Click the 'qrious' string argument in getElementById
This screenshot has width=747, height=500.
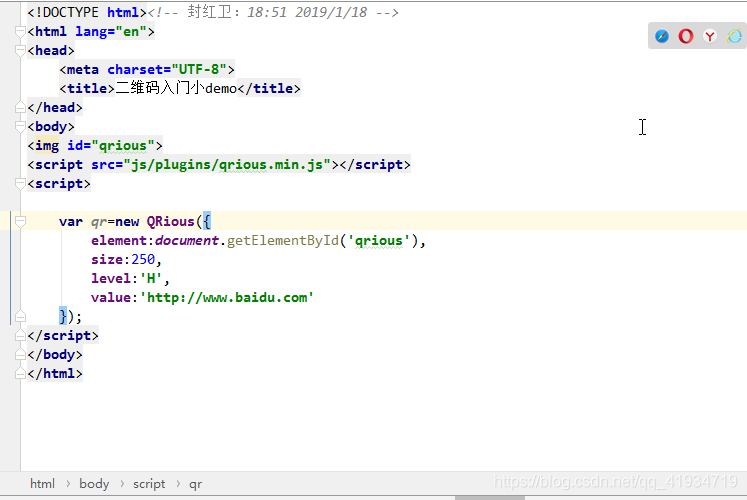point(379,241)
